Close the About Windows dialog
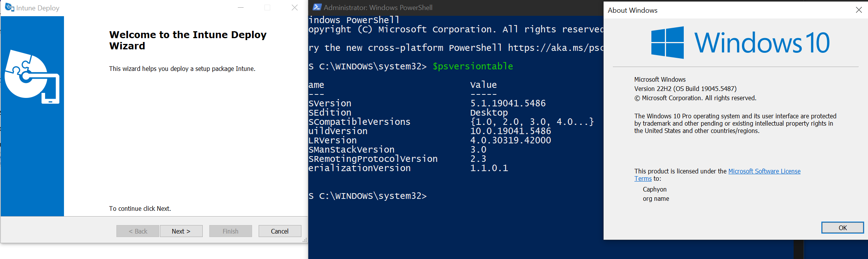 point(859,10)
